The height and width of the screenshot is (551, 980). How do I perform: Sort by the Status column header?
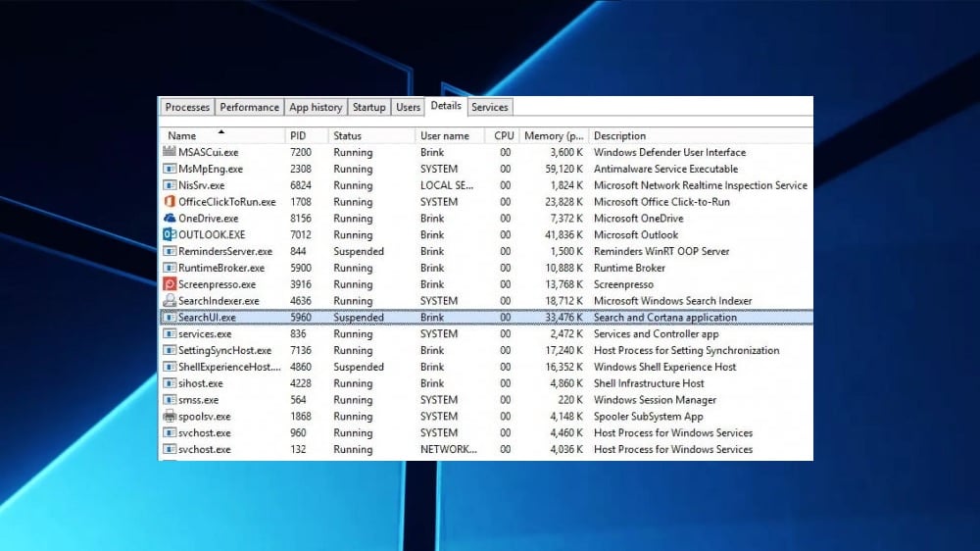pyautogui.click(x=371, y=135)
